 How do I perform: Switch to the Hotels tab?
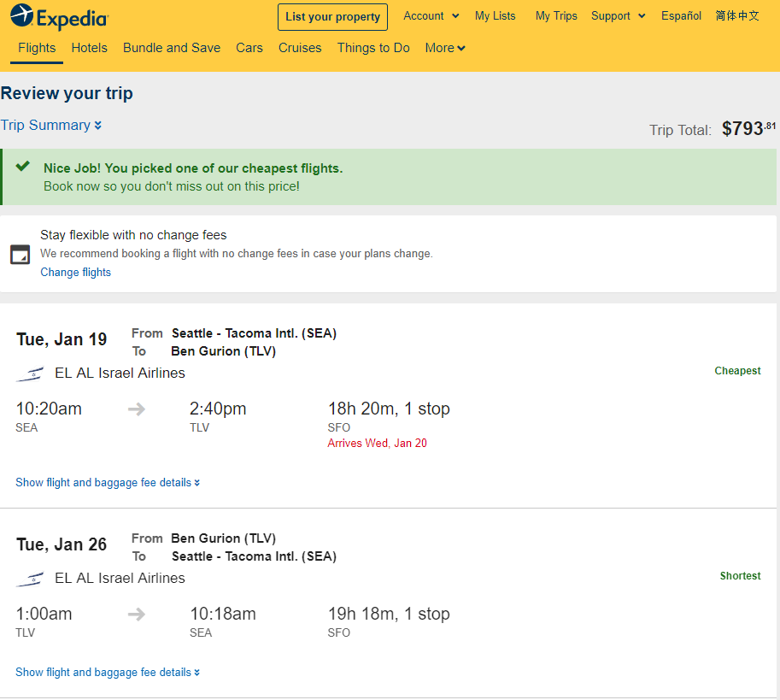90,48
